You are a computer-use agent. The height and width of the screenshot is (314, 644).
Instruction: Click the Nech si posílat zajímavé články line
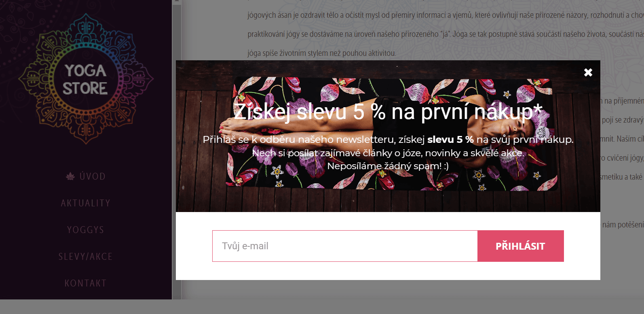tap(388, 153)
